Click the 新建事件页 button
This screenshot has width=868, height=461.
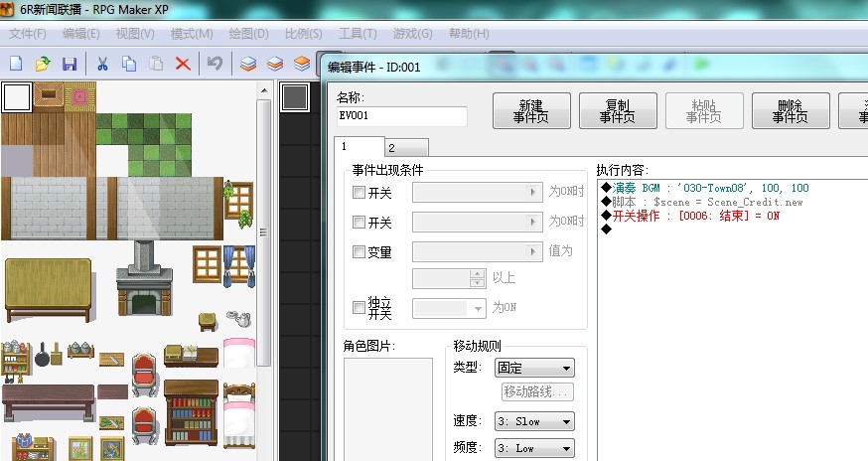pos(531,111)
